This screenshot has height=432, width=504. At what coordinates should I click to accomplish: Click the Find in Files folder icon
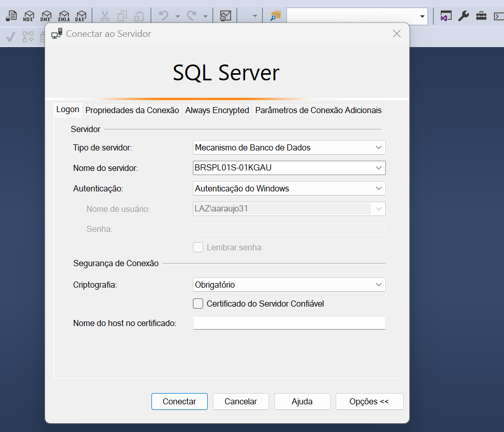[x=275, y=16]
